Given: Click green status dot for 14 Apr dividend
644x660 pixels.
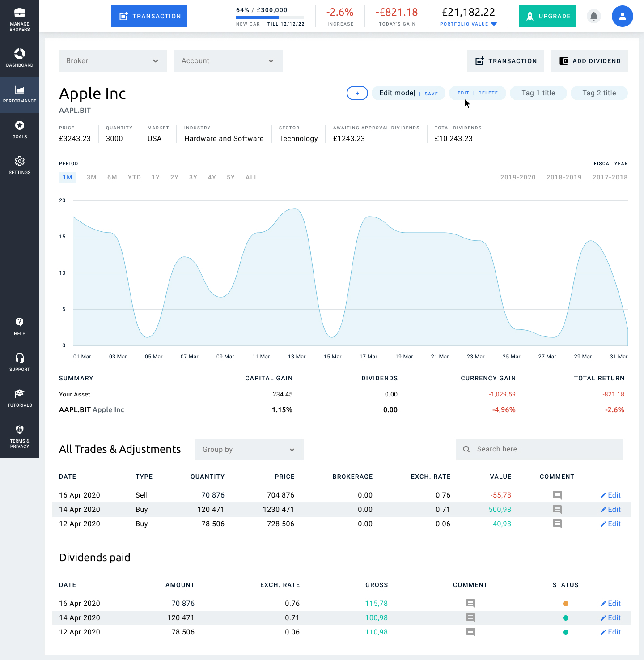Looking at the screenshot, I should (566, 618).
